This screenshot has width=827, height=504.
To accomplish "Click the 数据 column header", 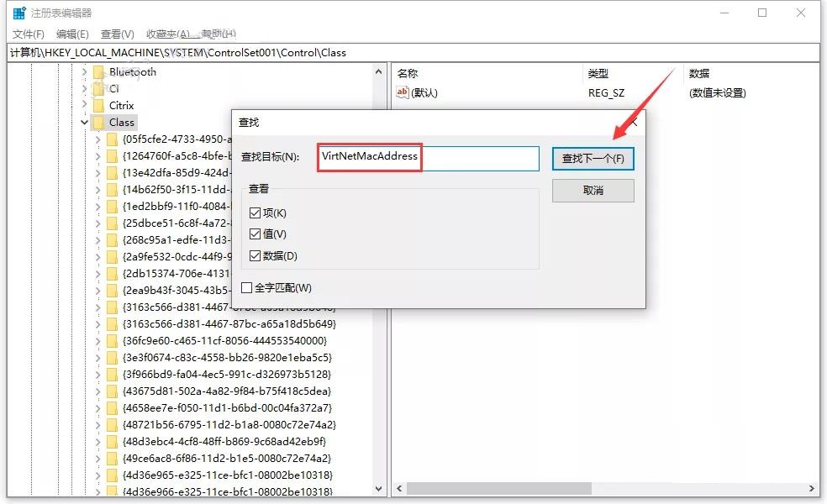I will pos(699,73).
